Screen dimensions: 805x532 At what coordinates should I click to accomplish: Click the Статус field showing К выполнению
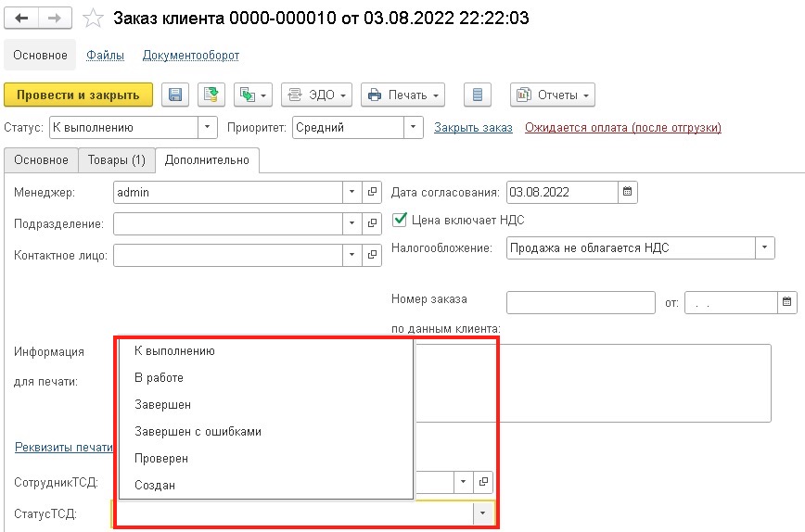pyautogui.click(x=123, y=127)
